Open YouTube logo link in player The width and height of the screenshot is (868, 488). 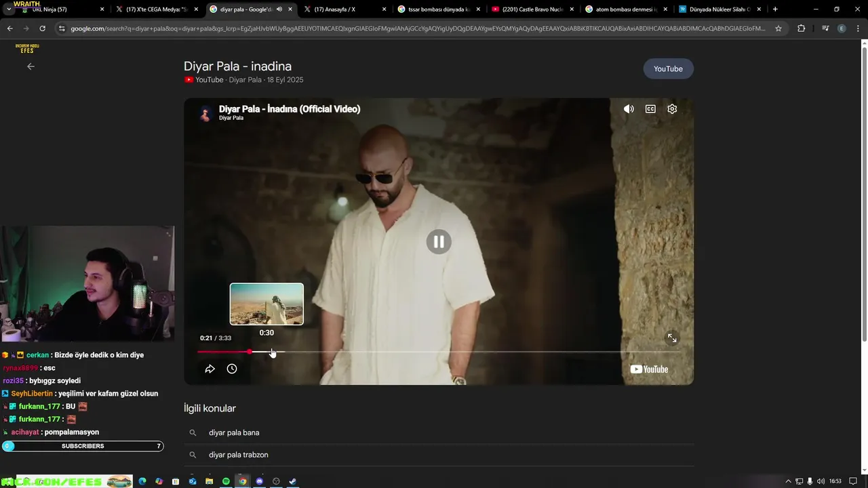click(x=649, y=369)
